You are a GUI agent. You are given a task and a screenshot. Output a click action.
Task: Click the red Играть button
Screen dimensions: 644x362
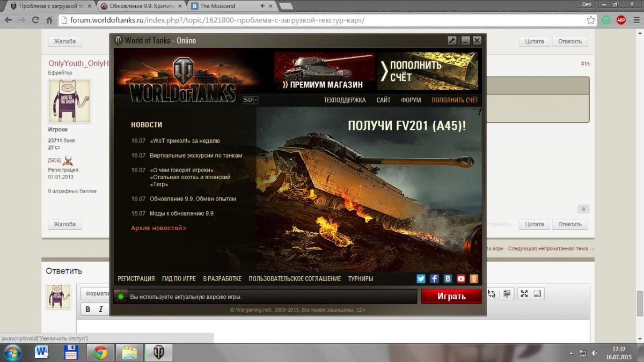click(x=451, y=296)
